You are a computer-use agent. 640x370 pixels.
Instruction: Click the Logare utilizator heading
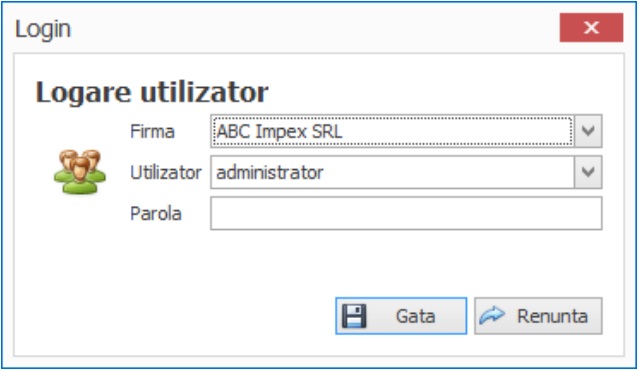[x=152, y=91]
